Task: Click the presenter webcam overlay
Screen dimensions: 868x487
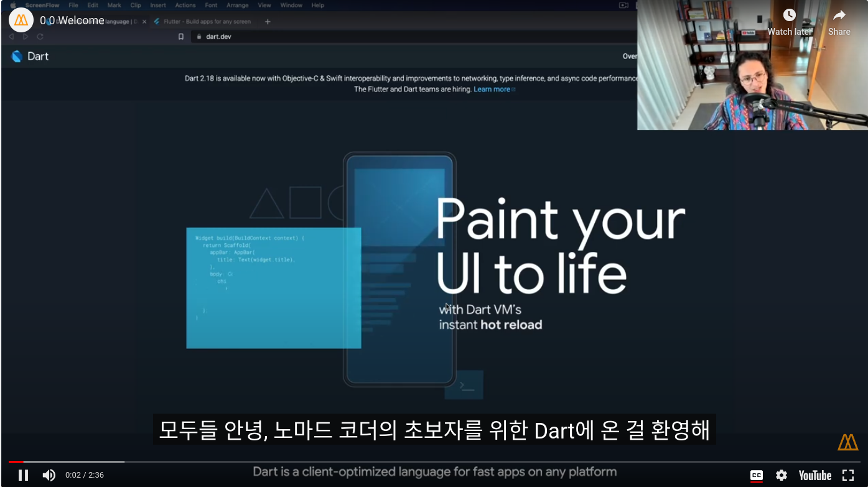Action: coord(752,65)
